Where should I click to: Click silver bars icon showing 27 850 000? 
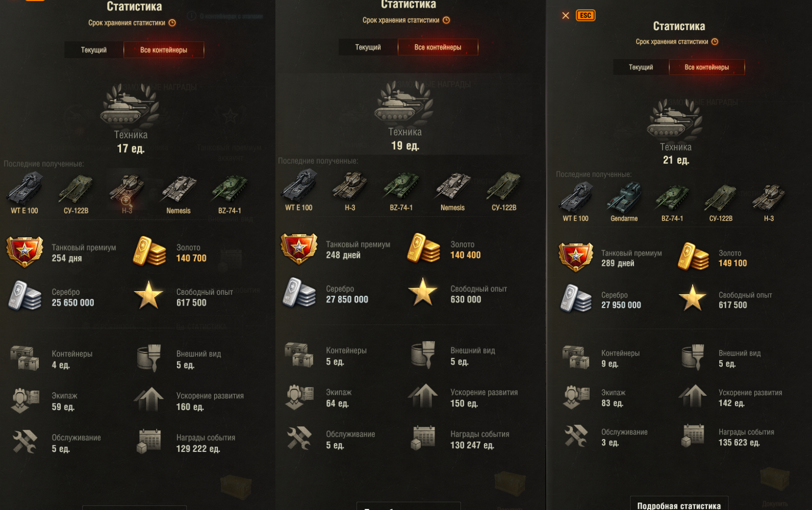pyautogui.click(x=299, y=293)
